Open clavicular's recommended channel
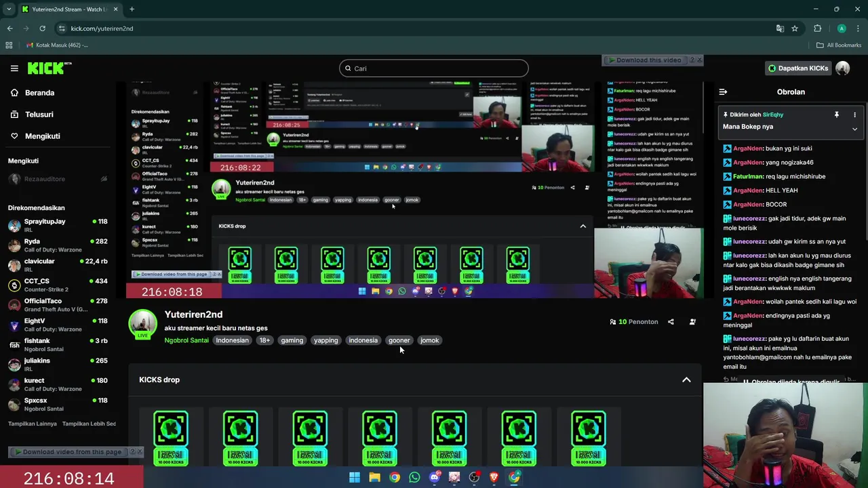This screenshot has width=868, height=488. coord(58,265)
